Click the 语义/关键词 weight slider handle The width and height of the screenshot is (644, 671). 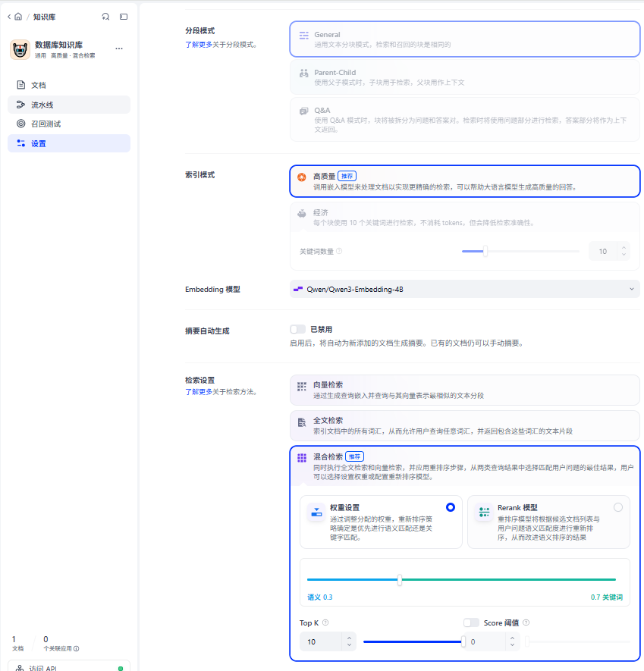pos(400,580)
